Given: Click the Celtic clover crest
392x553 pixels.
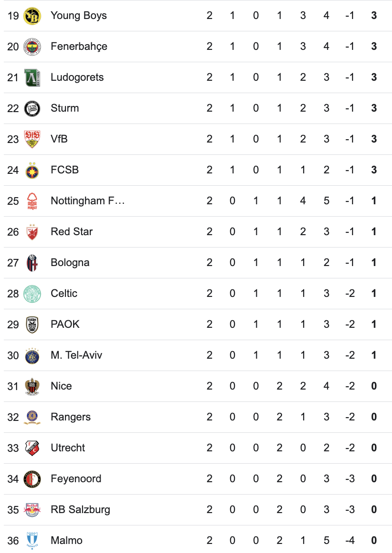Looking at the screenshot, I should click(x=32, y=294).
